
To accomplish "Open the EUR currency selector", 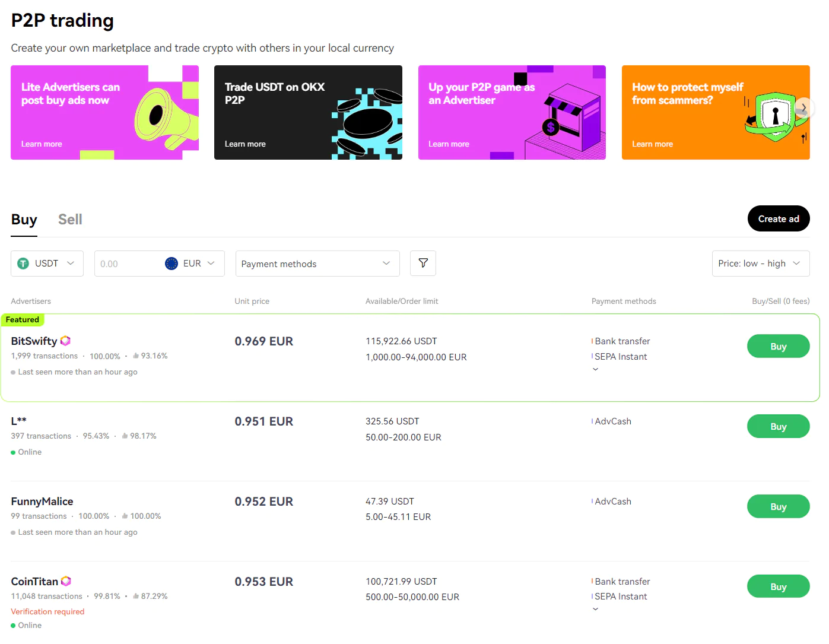I will click(191, 264).
